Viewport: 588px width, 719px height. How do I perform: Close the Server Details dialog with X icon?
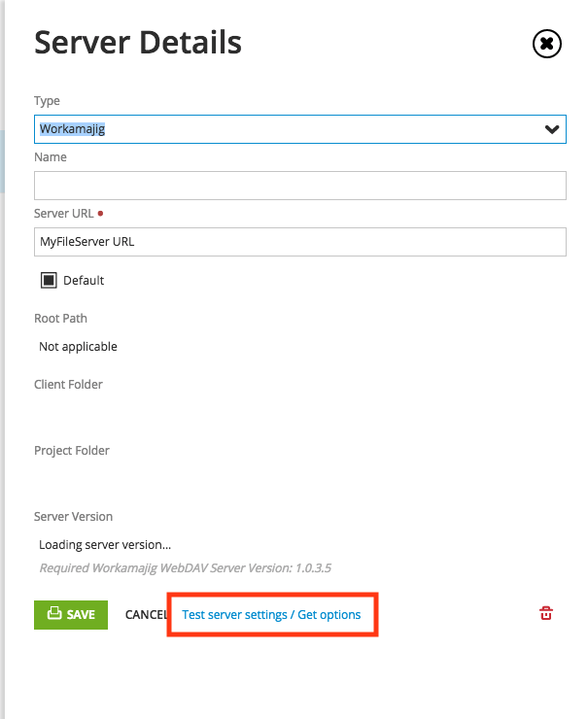point(547,44)
